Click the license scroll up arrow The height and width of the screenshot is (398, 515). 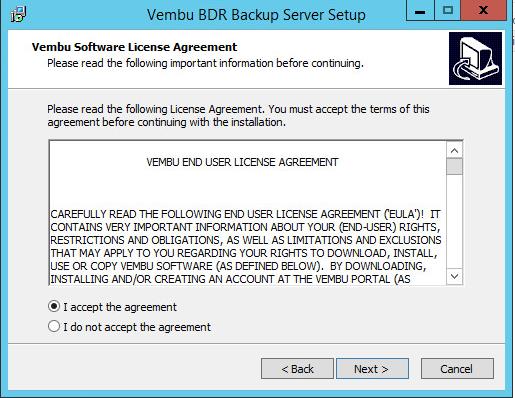(x=454, y=150)
